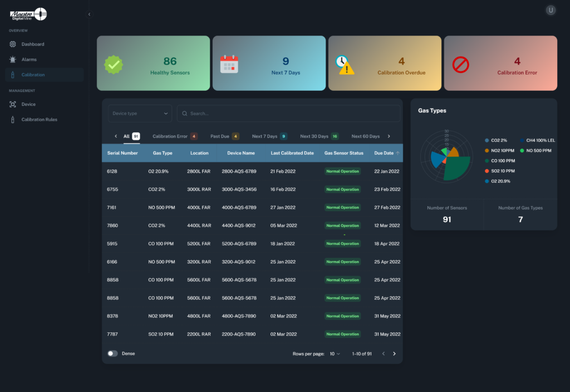The width and height of the screenshot is (570, 392).
Task: Open the Rows per page dropdown
Action: point(335,354)
